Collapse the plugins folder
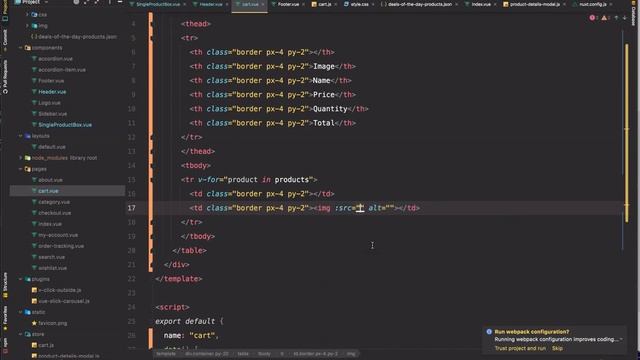The image size is (640, 360). pyautogui.click(x=20, y=279)
